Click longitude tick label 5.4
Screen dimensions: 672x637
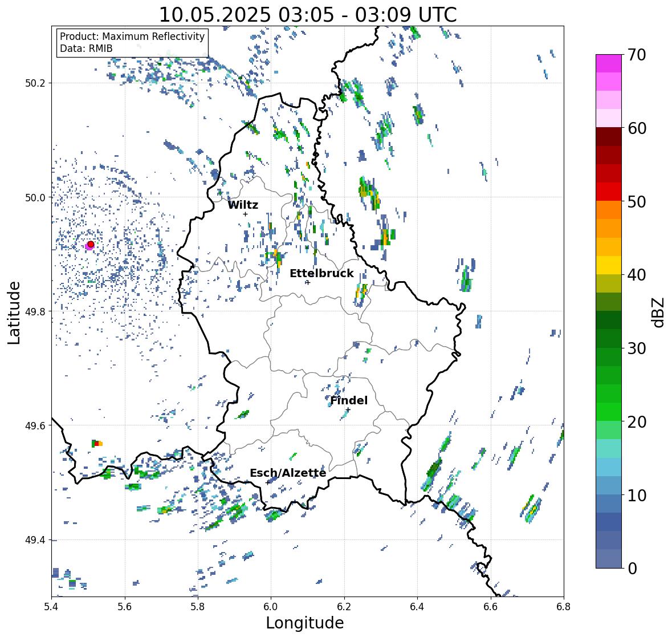pos(51,607)
